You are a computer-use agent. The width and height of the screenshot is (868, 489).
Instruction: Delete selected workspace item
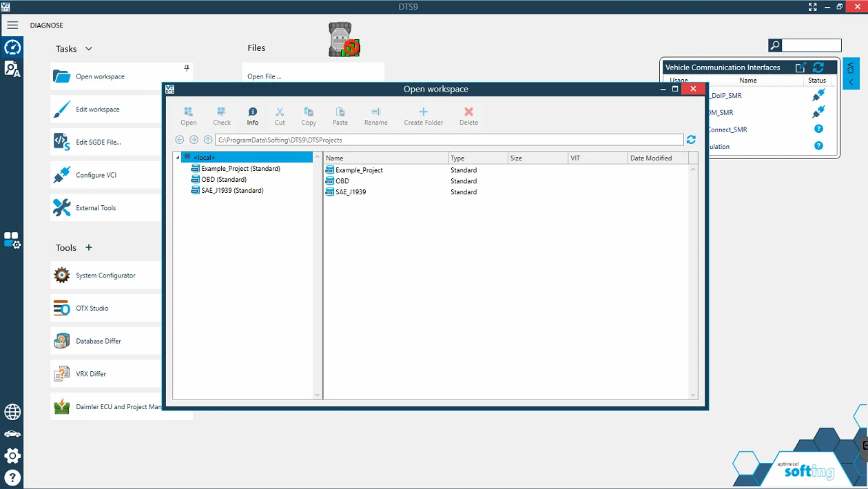tap(468, 116)
